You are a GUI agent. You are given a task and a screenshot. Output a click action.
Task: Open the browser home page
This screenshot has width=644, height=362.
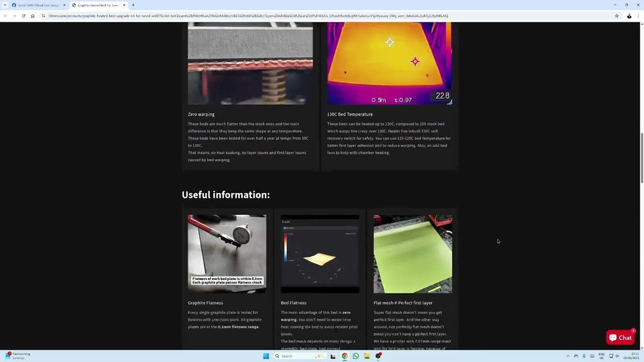pyautogui.click(x=33, y=16)
